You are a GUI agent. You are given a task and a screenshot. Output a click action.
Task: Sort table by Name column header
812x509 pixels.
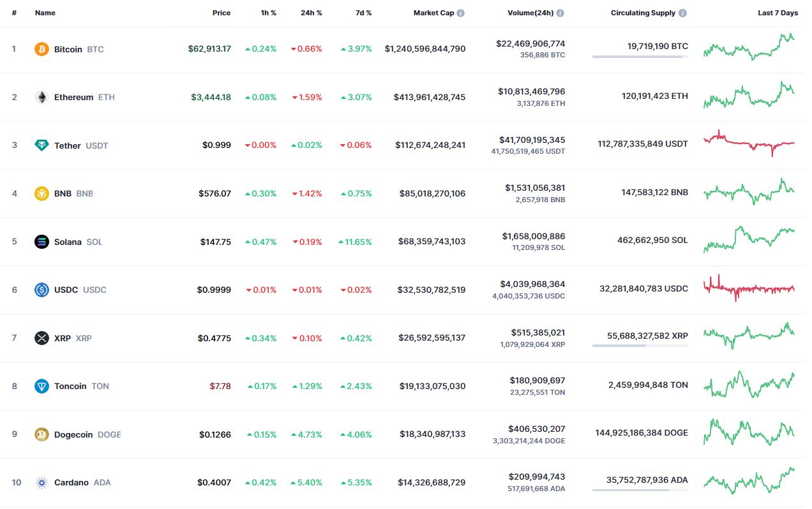point(45,13)
